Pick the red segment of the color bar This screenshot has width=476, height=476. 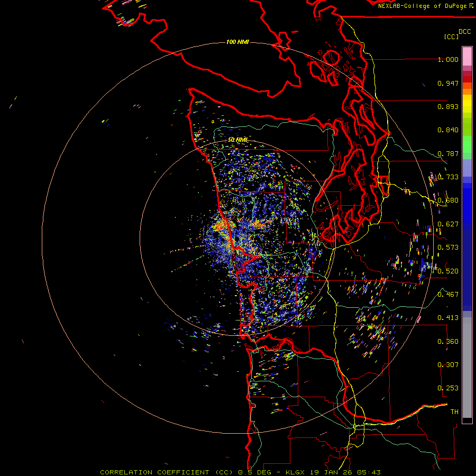(x=467, y=79)
